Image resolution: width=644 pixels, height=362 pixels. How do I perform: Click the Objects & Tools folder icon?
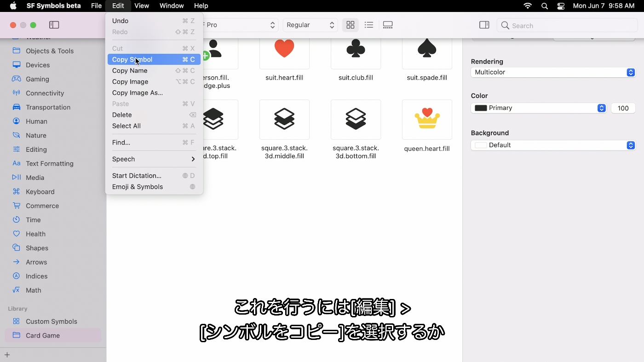(x=17, y=51)
